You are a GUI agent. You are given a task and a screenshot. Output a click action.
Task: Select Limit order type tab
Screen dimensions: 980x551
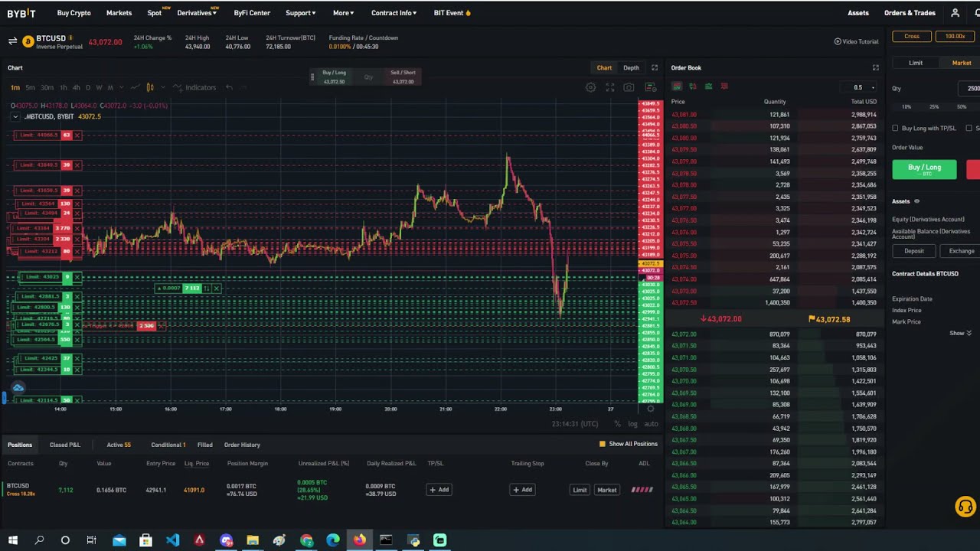(916, 63)
